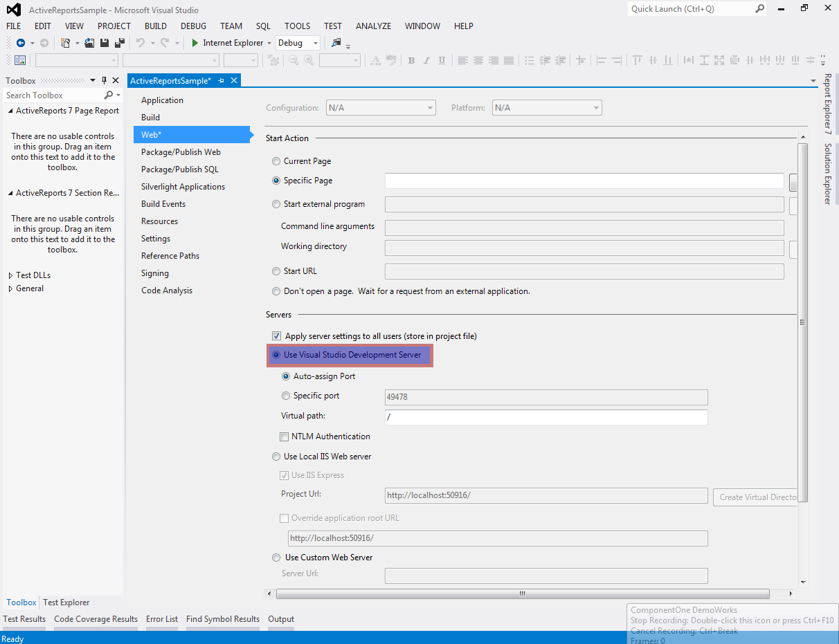Click the scroll down arrow of properties page

coord(803,582)
